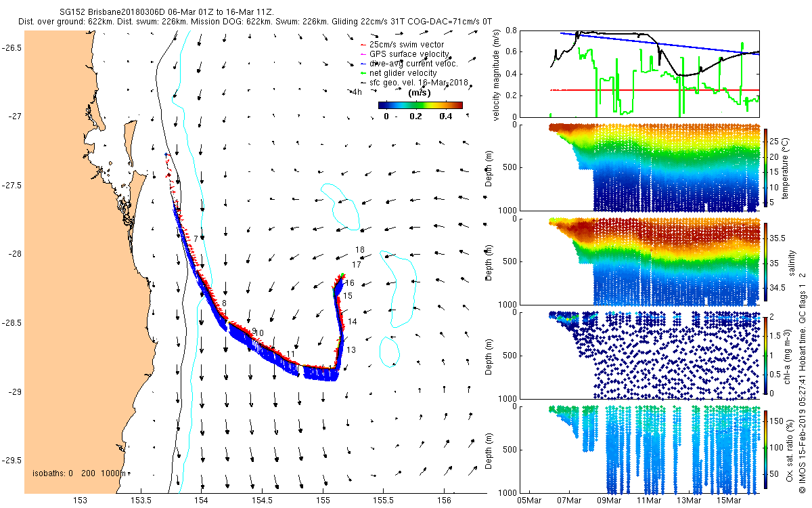
Task: Click the chl-a (mg m-3) colorbar
Action: tap(767, 355)
